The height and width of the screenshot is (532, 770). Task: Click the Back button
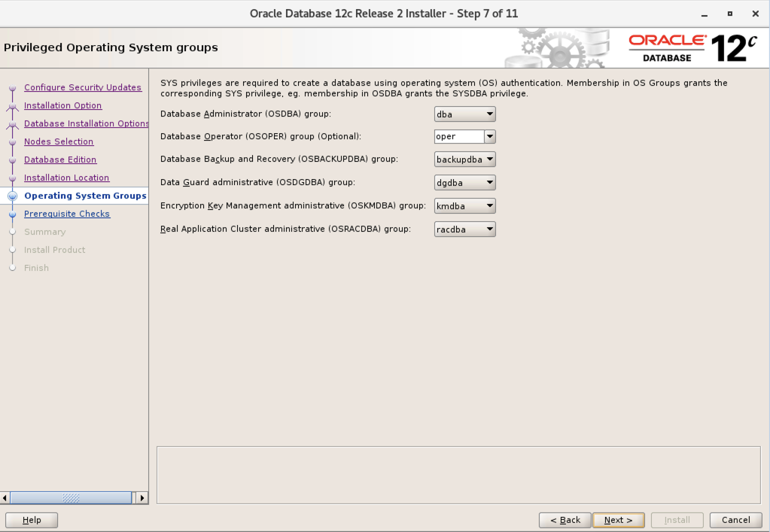(x=565, y=520)
